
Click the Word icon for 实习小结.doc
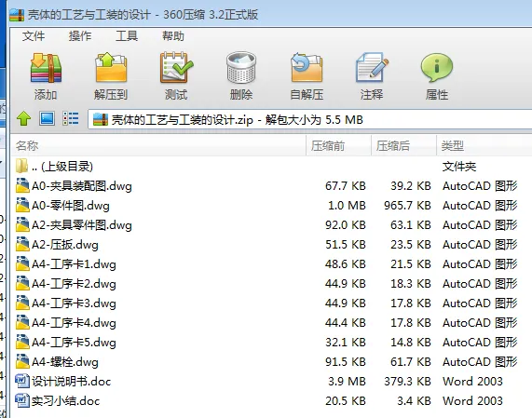pos(22,400)
